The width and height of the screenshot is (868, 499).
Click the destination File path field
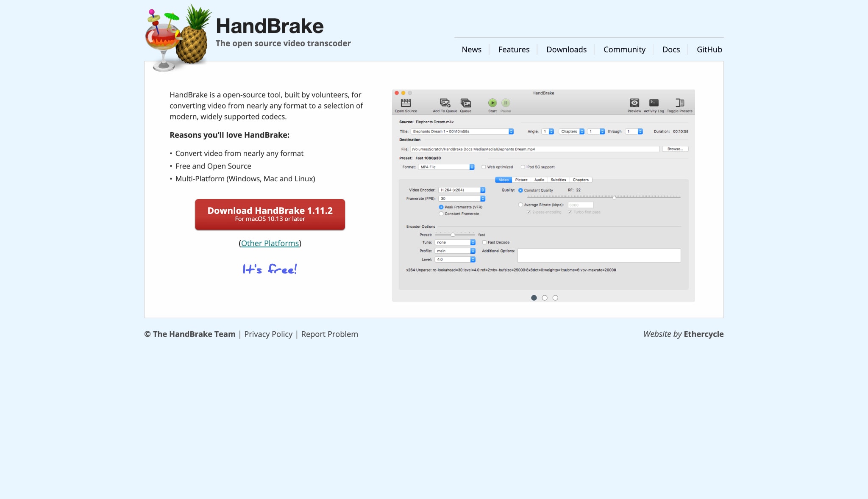click(x=535, y=149)
